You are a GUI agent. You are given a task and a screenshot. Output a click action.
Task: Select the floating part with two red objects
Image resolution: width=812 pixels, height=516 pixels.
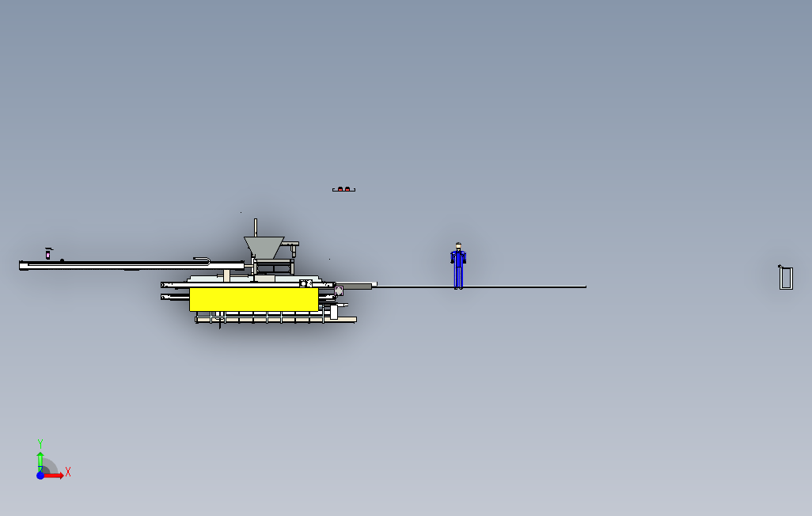343,189
